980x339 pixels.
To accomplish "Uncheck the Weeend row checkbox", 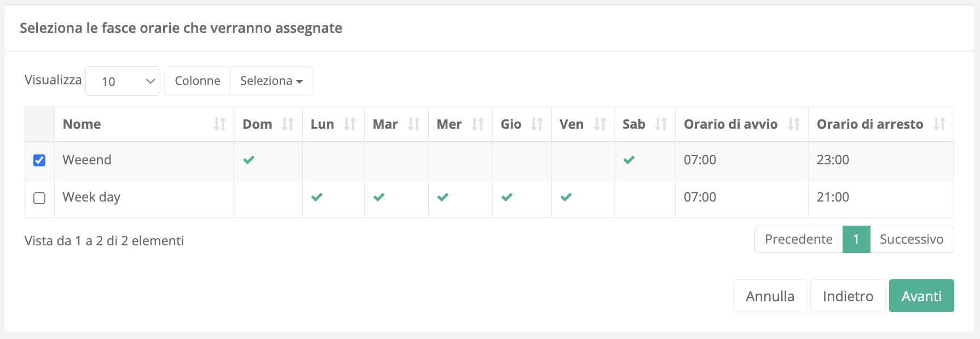I will click(x=39, y=160).
